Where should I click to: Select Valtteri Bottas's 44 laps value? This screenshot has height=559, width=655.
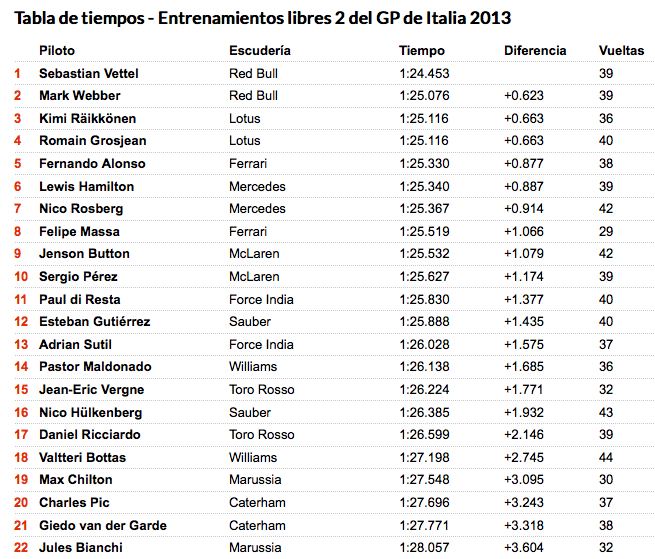(606, 457)
